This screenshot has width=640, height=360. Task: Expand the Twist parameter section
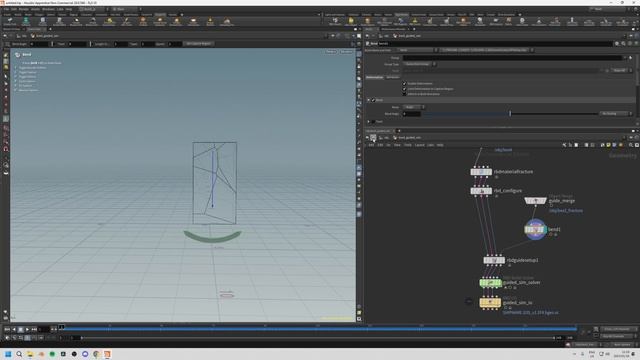[369, 122]
